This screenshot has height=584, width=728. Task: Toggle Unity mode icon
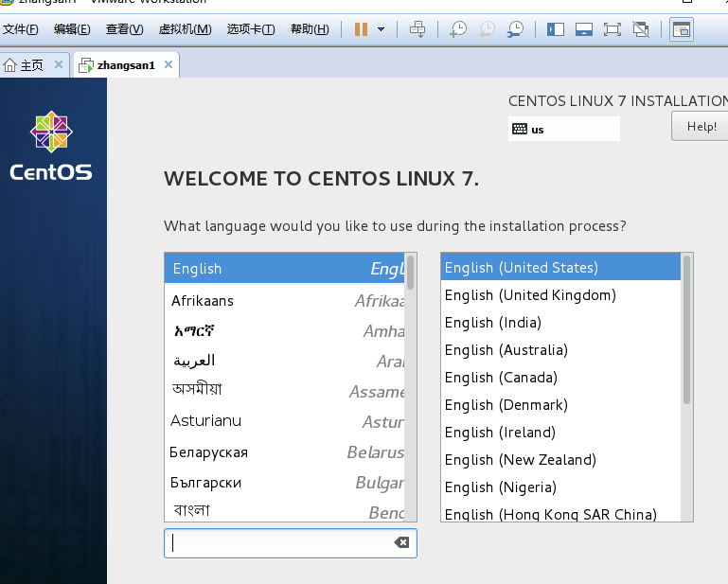click(x=641, y=29)
